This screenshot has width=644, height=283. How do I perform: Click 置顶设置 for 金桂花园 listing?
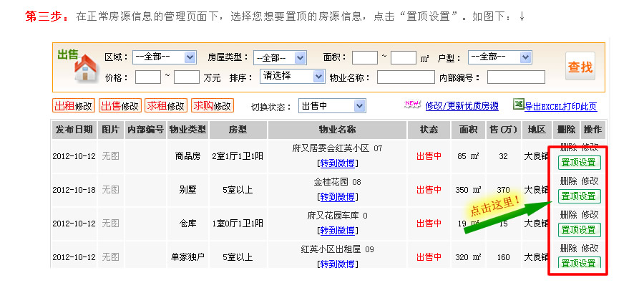579,196
